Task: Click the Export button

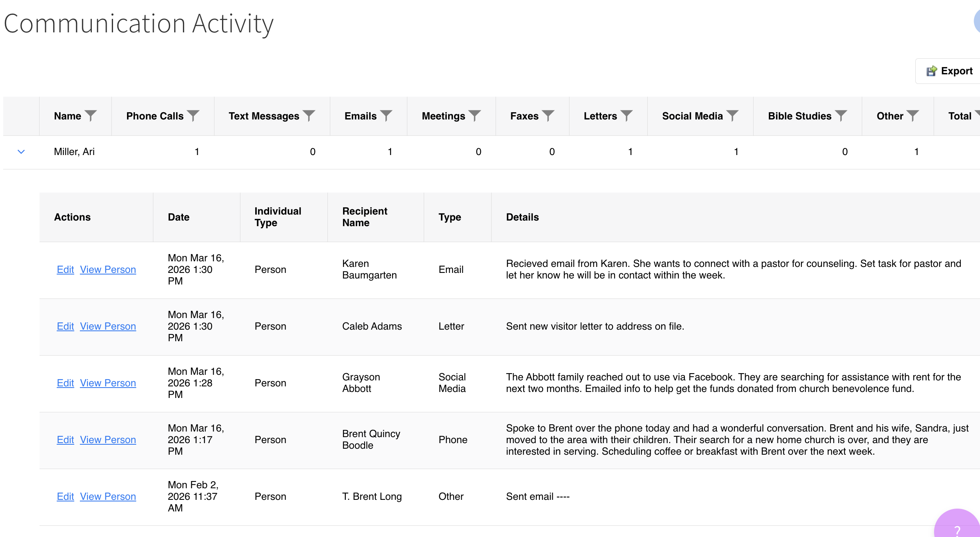Action: coord(949,71)
